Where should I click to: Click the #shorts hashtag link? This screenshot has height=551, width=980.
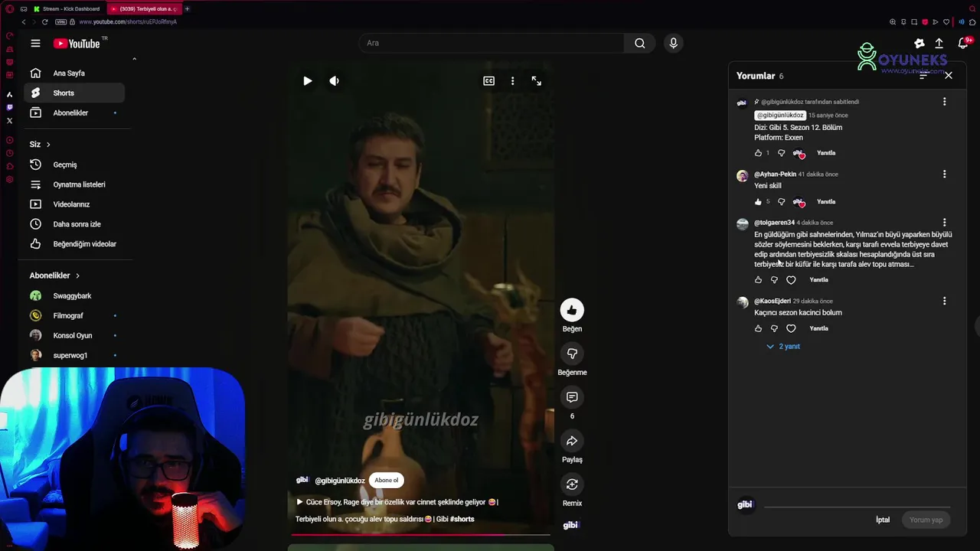point(462,519)
